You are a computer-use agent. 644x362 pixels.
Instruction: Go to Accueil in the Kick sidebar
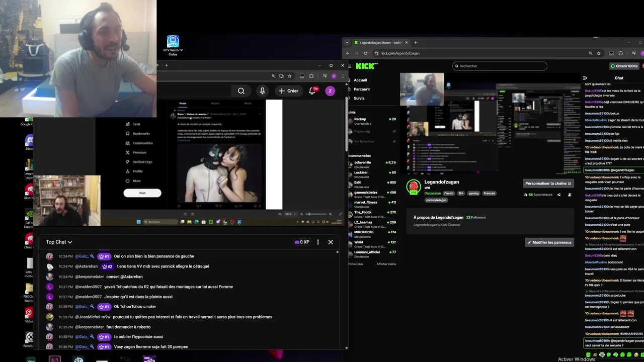click(x=359, y=80)
